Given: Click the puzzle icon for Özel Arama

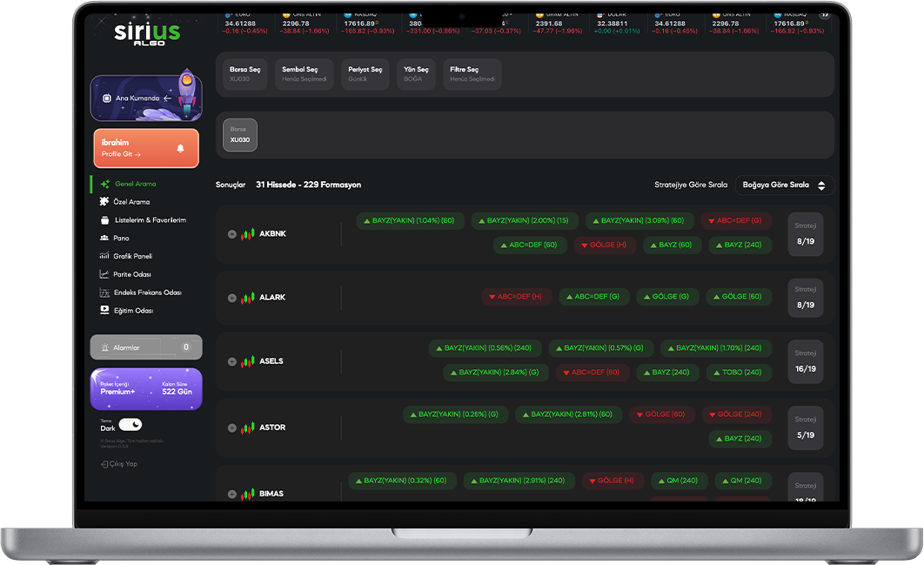Looking at the screenshot, I should tap(104, 202).
